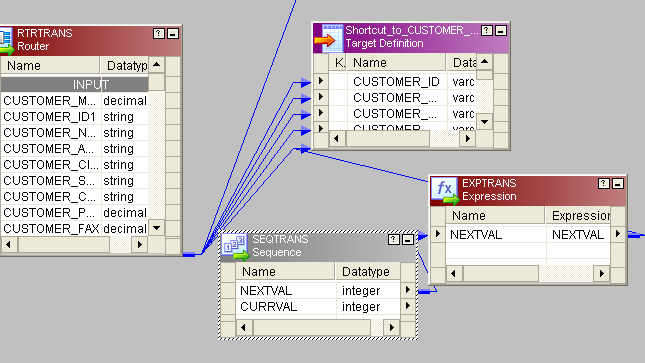
Task: Click the CUSTOMER_ID input port arrow in target
Action: [x=321, y=81]
